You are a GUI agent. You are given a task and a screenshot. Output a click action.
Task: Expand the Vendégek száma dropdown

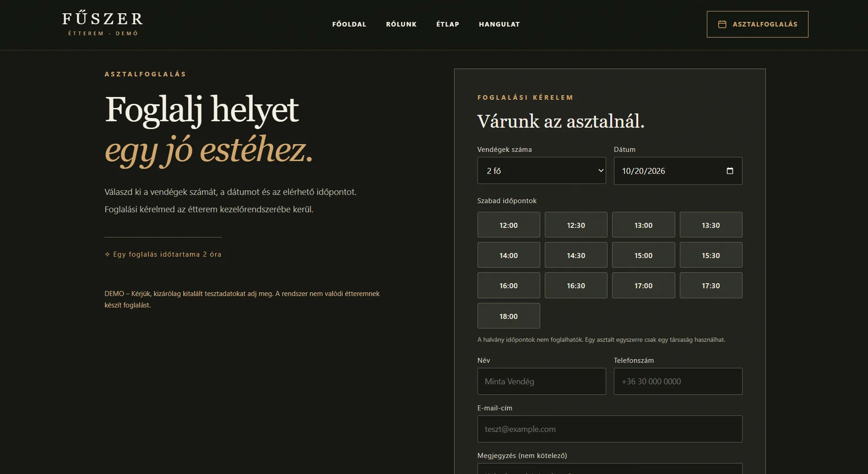[x=542, y=171]
